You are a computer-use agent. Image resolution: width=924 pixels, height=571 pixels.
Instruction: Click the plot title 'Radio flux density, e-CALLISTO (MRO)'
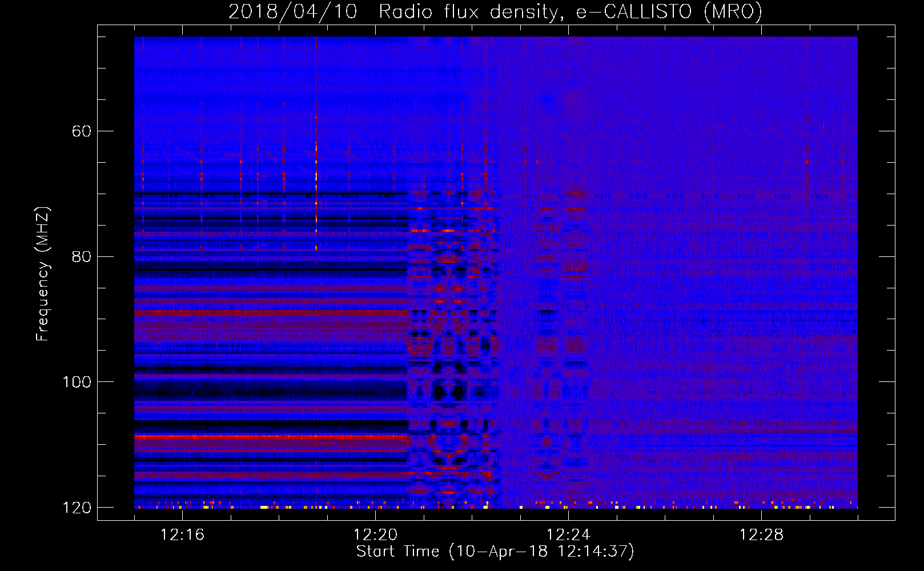tap(571, 11)
